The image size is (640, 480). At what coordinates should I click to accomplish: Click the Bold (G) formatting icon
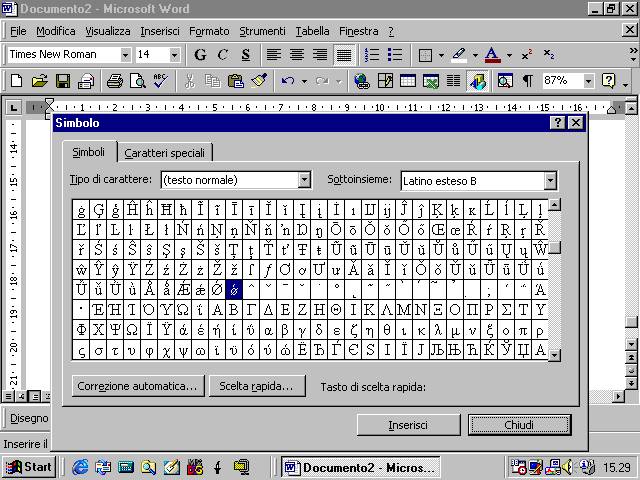pyautogui.click(x=200, y=55)
